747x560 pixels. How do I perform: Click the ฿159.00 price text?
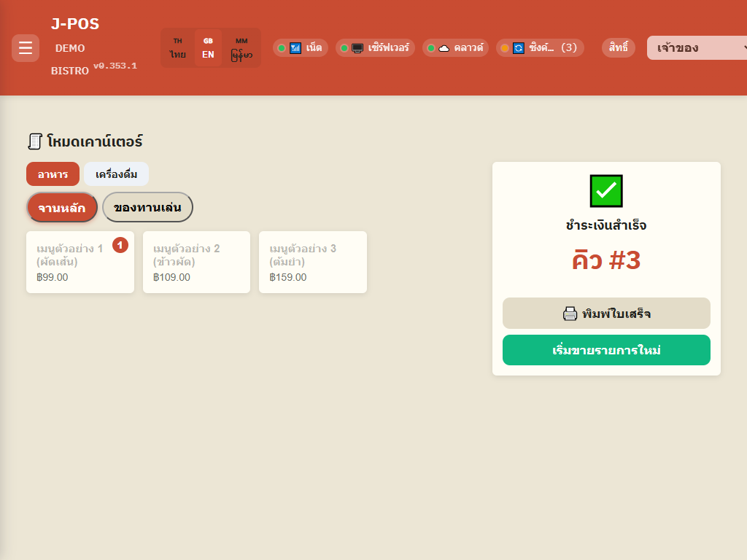click(288, 277)
